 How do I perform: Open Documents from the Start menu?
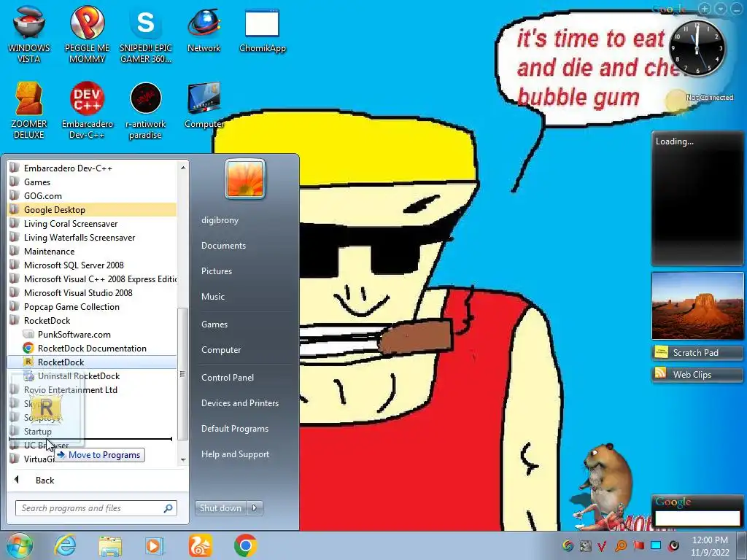tap(223, 246)
